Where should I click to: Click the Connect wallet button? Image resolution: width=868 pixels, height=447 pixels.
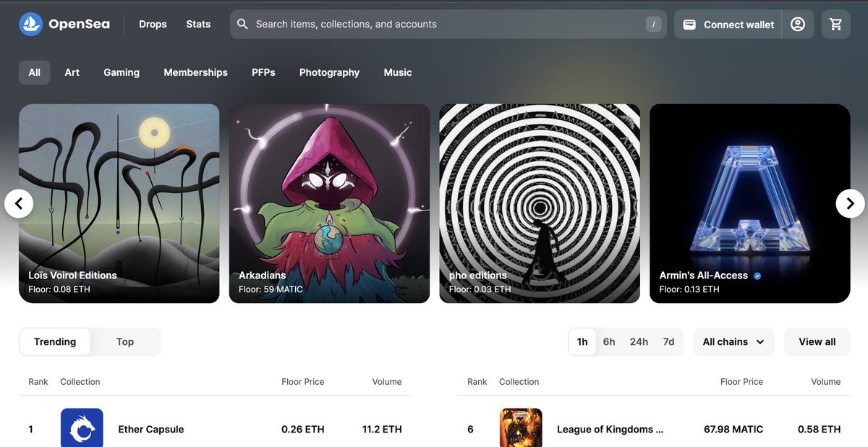coord(728,25)
